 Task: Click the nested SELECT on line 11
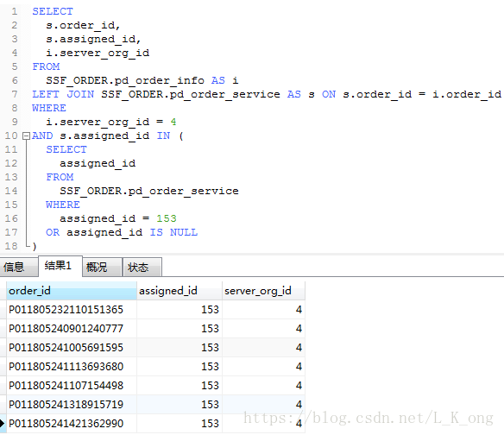click(x=66, y=150)
